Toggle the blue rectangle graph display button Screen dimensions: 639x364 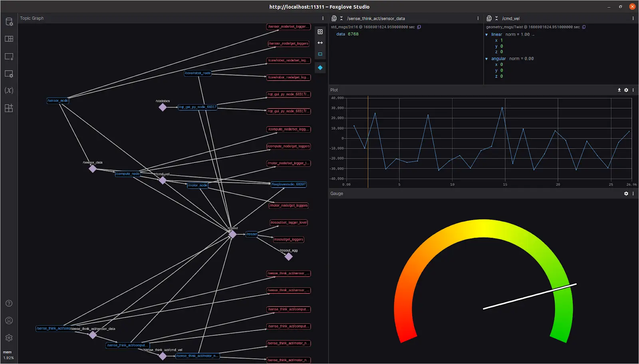pyautogui.click(x=320, y=54)
